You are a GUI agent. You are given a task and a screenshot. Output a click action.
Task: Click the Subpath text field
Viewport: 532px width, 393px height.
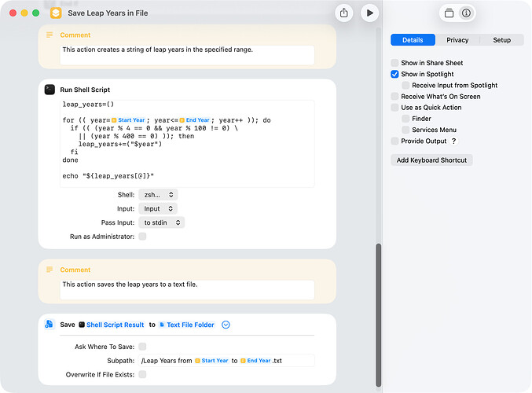226,361
